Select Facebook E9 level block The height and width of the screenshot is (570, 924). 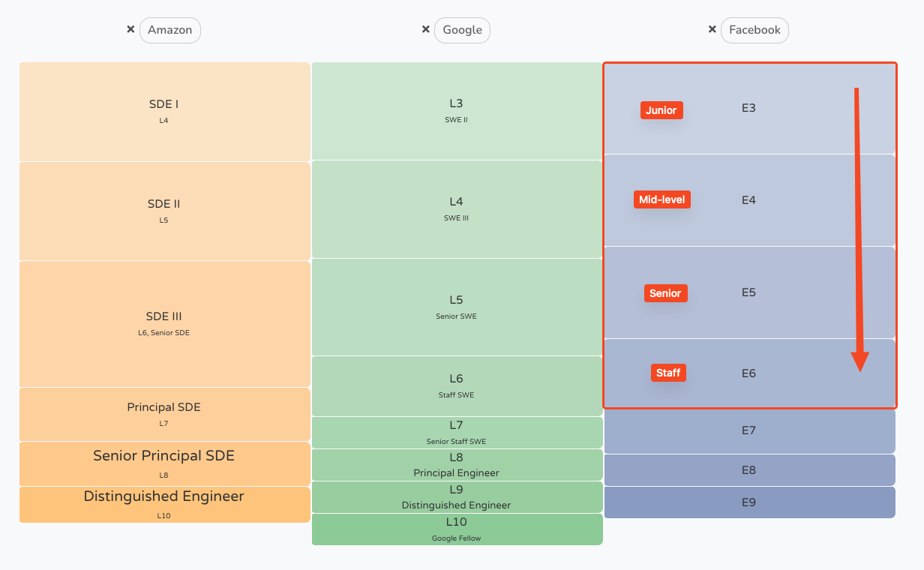pos(748,502)
